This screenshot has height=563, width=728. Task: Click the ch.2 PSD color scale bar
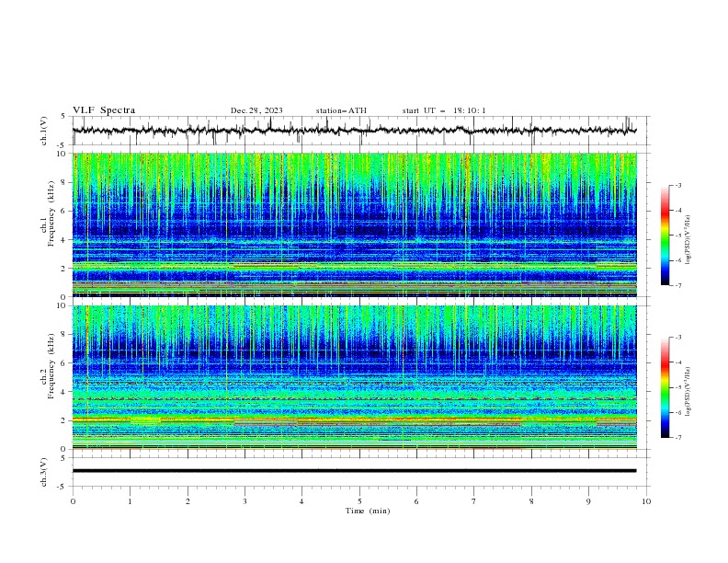coord(665,387)
